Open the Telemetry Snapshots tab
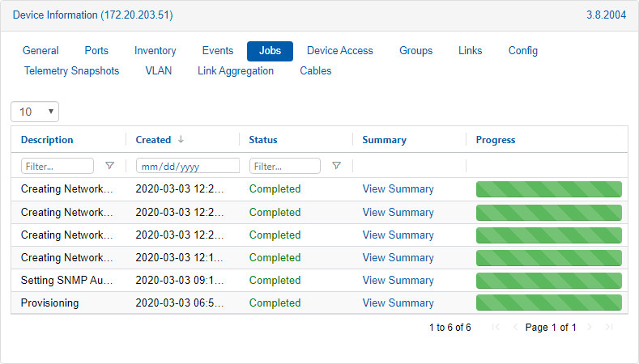Viewport: 639px width, 364px height. tap(71, 71)
